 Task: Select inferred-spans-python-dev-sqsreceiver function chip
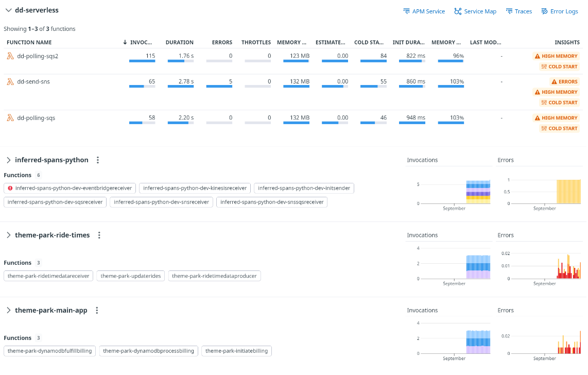point(55,202)
